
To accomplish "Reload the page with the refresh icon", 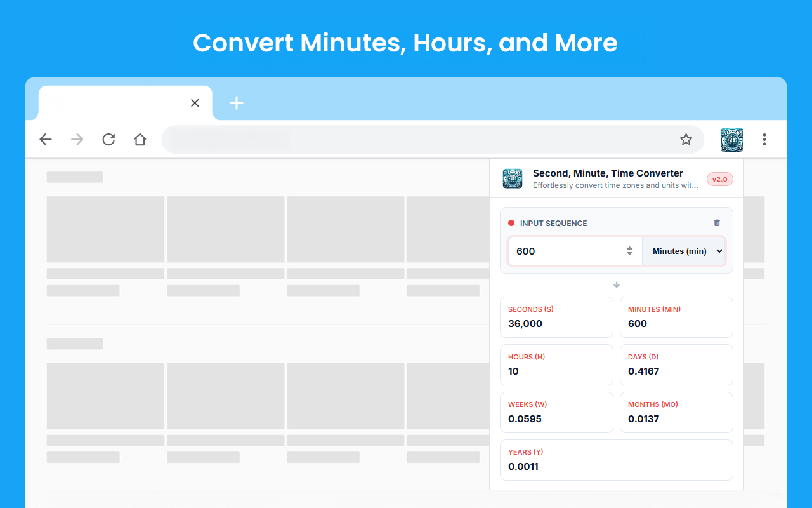I will point(108,140).
